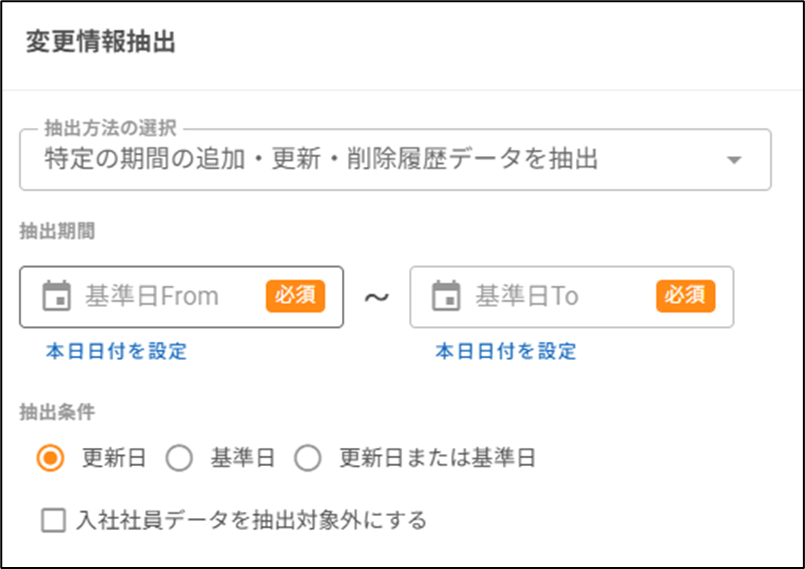Expand the 抽出方法の選択 dropdown arrow
The image size is (805, 569).
[734, 160]
